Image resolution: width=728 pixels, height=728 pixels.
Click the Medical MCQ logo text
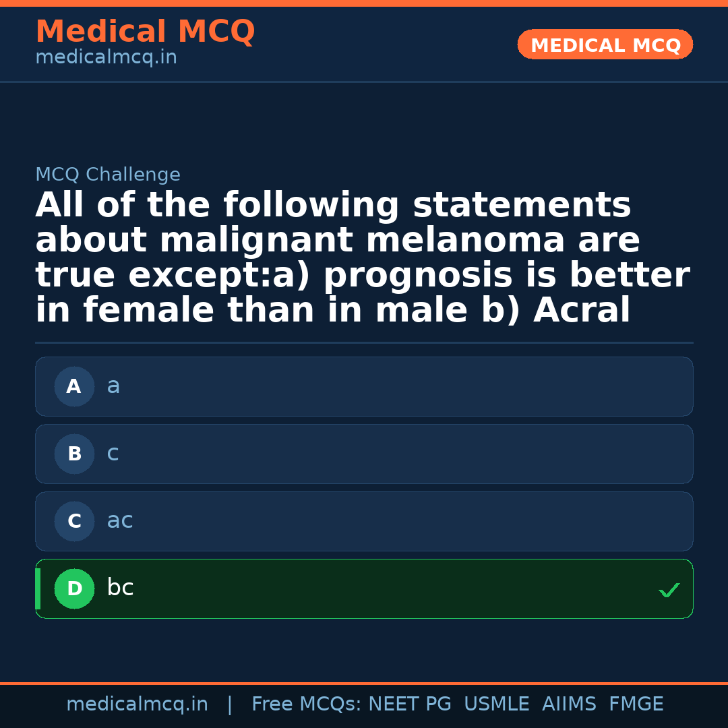pos(146,32)
